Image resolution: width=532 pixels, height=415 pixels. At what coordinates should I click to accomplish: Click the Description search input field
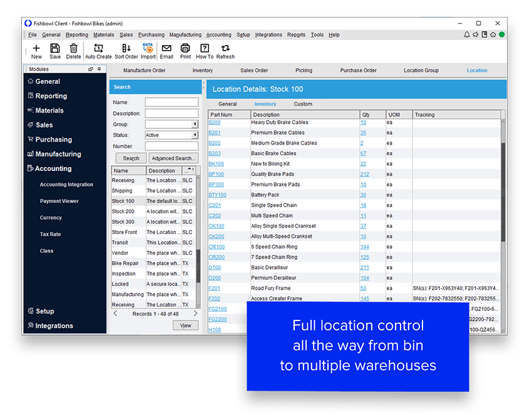(171, 113)
